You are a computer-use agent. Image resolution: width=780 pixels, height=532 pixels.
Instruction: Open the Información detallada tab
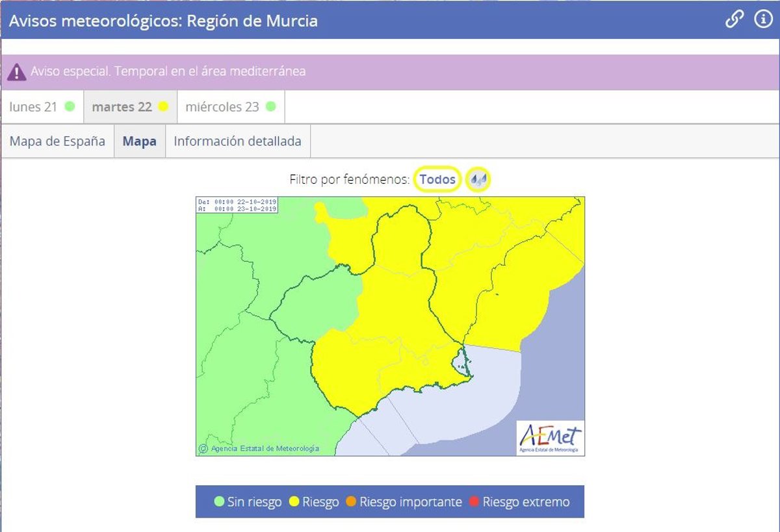click(237, 142)
